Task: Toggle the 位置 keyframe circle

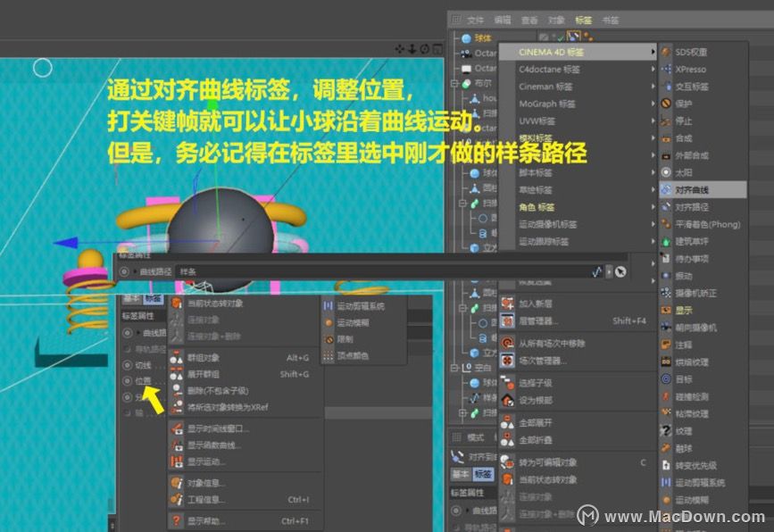Action: click(128, 381)
